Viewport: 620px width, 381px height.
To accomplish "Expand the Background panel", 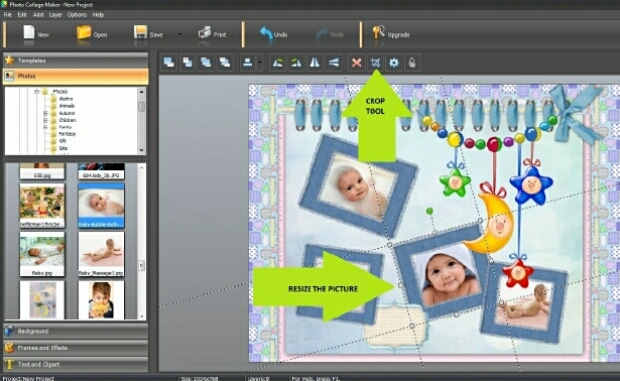I will click(76, 331).
